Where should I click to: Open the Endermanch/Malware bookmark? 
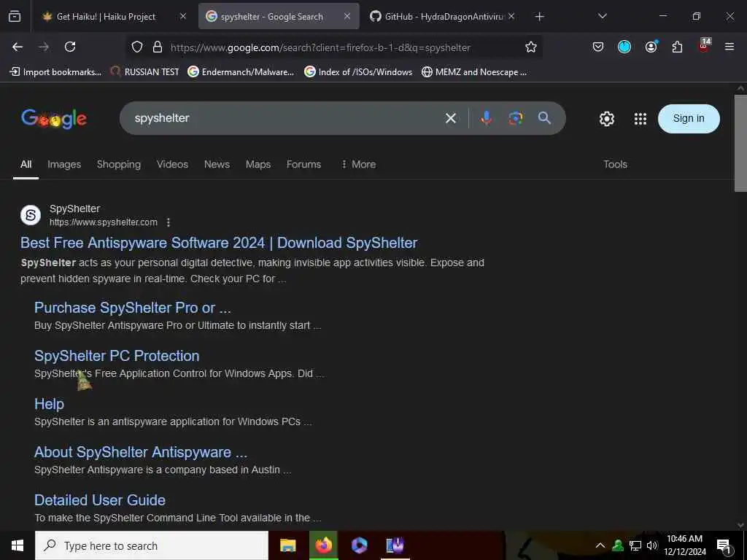241,72
